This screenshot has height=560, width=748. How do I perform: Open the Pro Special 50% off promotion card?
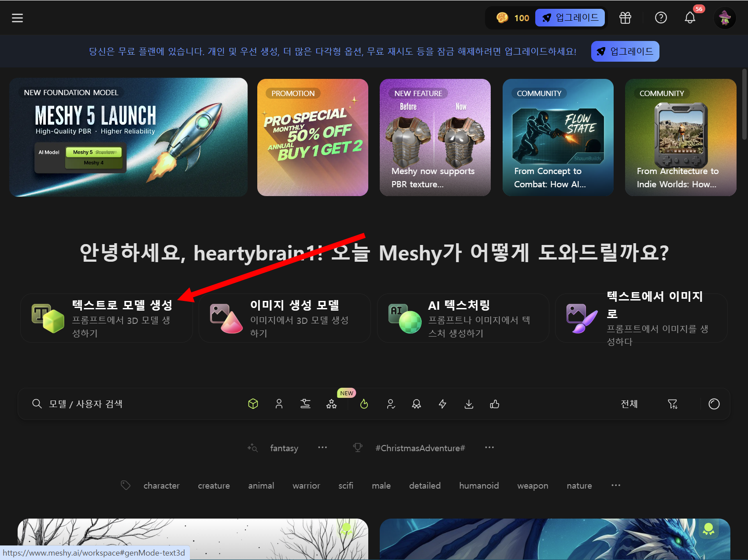[312, 137]
